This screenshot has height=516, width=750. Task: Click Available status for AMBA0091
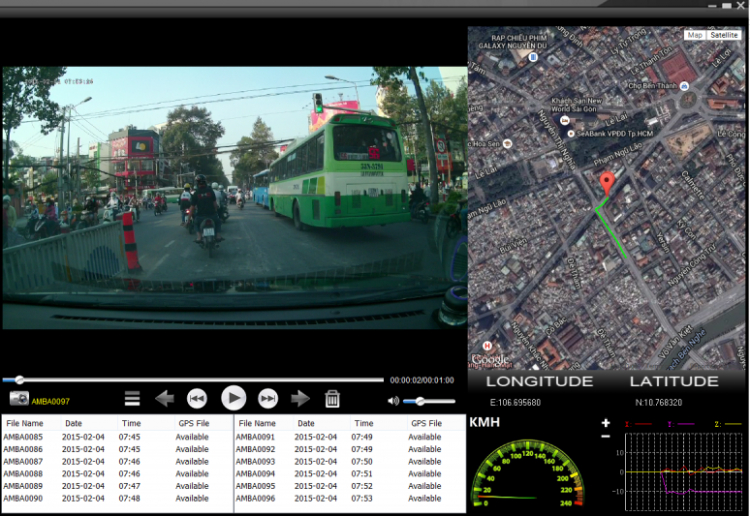pos(425,437)
